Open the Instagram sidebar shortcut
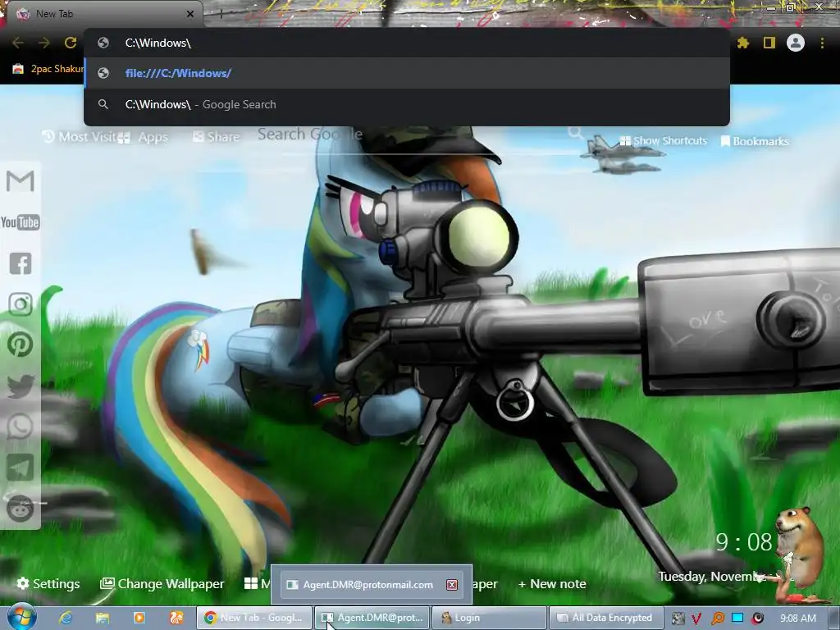840x630 pixels. tap(21, 304)
